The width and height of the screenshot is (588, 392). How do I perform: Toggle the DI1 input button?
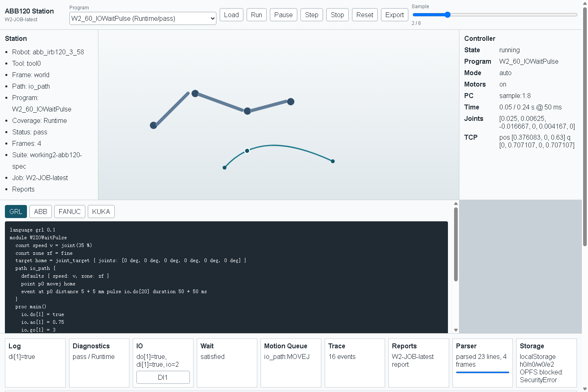coord(163,377)
